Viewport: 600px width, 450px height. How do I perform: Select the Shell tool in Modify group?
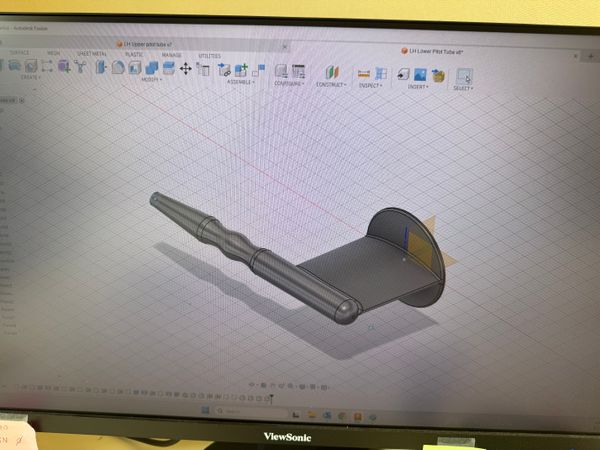[x=135, y=68]
